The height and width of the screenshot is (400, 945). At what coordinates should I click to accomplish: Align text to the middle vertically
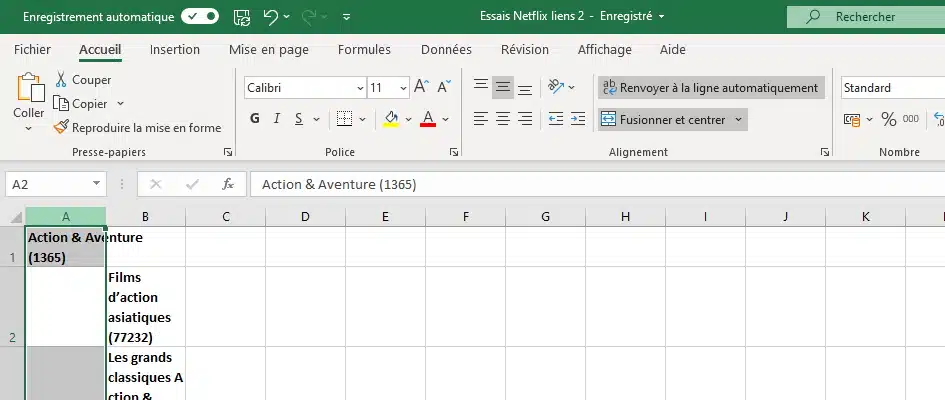(503, 87)
